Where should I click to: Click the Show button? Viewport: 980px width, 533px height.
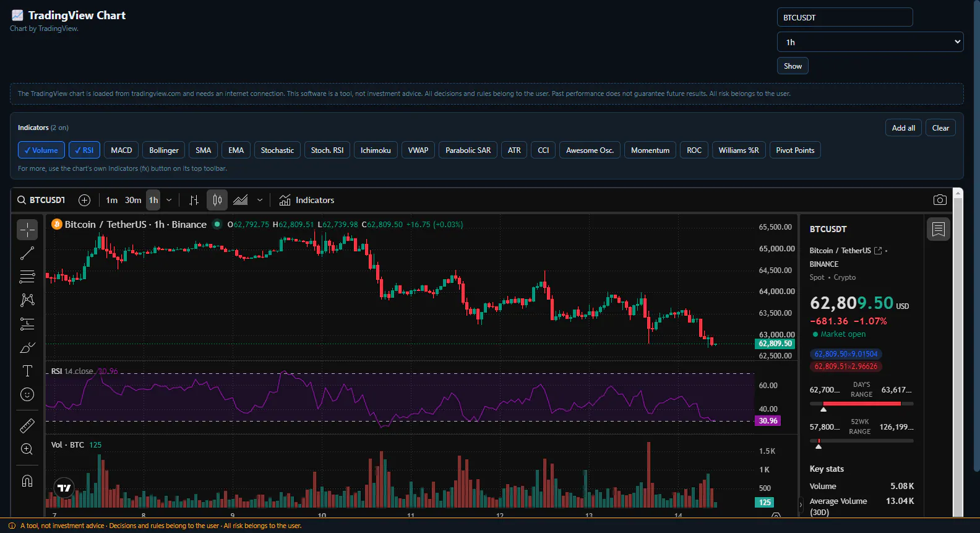[793, 66]
